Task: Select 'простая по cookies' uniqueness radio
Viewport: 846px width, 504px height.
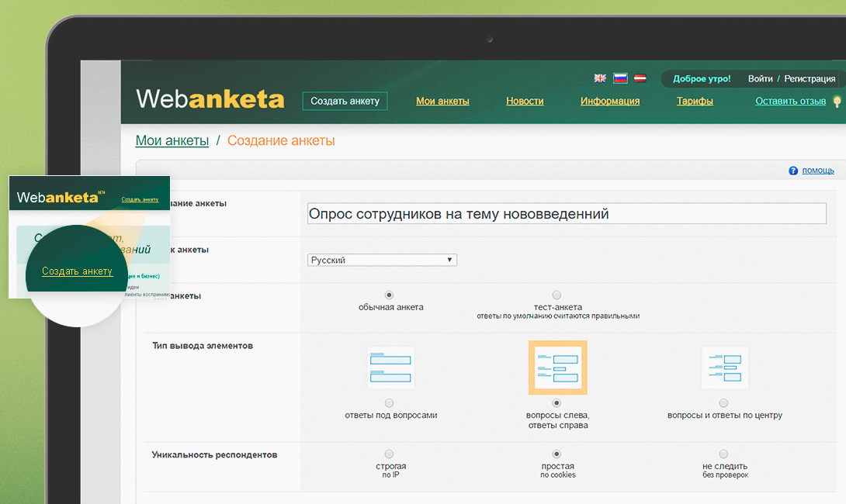Action: point(556,454)
